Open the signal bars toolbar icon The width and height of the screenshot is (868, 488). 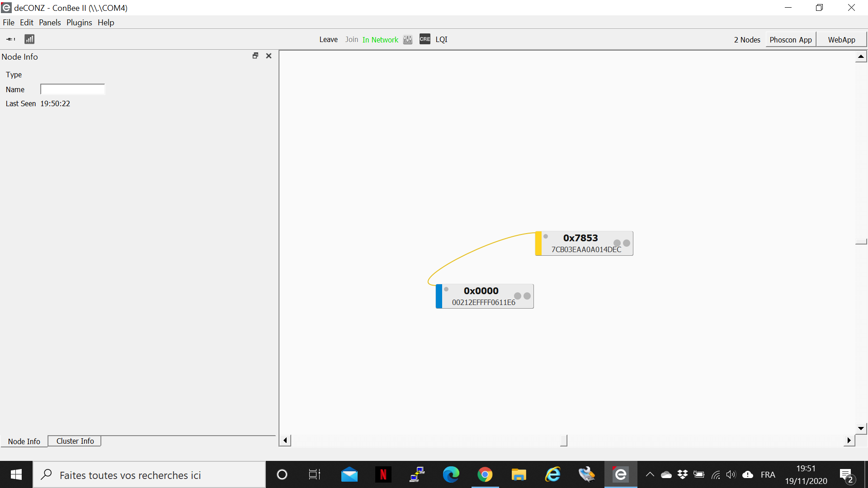(x=29, y=39)
